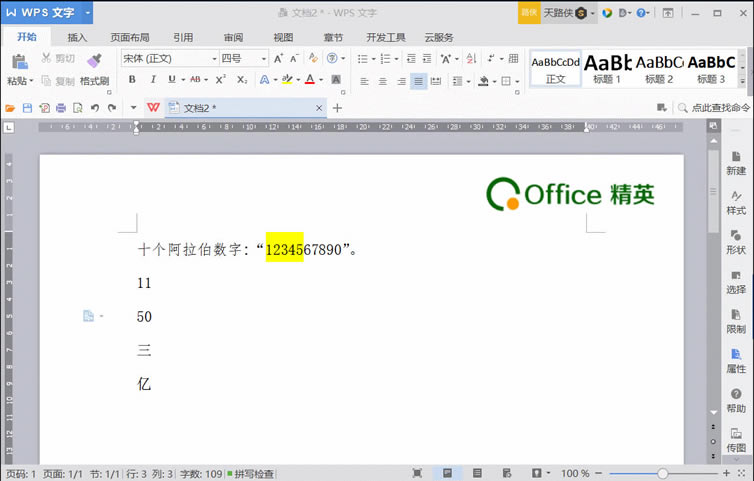Toggle Italic formatting

[153, 79]
